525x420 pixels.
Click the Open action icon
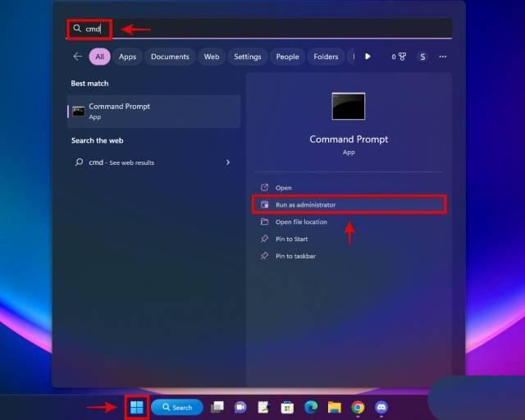point(264,187)
